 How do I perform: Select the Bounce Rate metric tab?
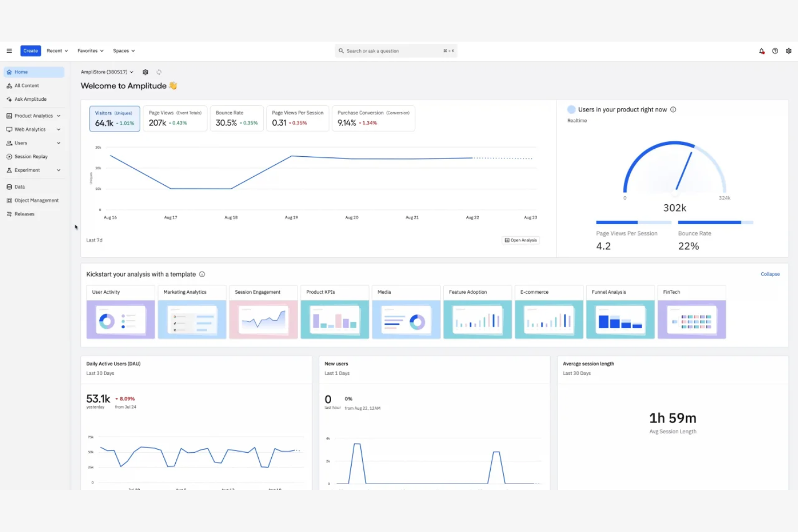tap(237, 119)
